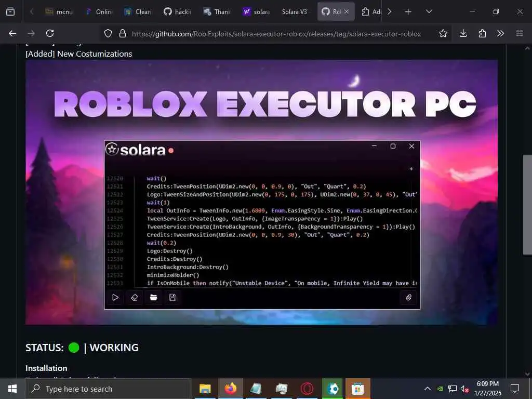
Task: Open the Windows Start menu
Action: coord(12,389)
